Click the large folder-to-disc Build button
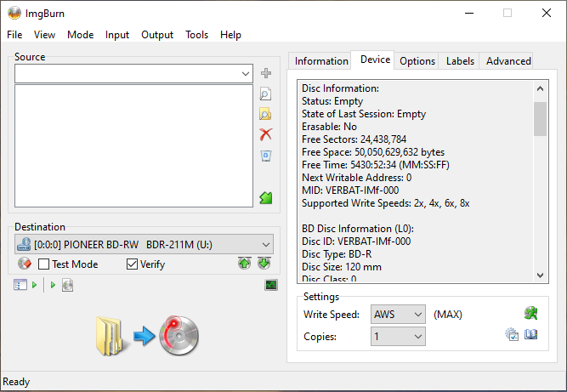This screenshot has height=392, width=567. pyautogui.click(x=148, y=336)
